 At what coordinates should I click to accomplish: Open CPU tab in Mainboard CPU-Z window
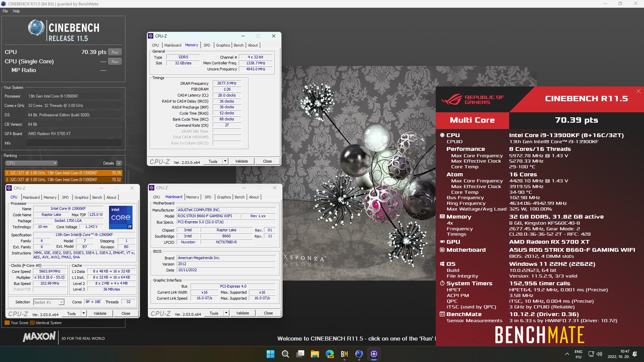coord(156,197)
